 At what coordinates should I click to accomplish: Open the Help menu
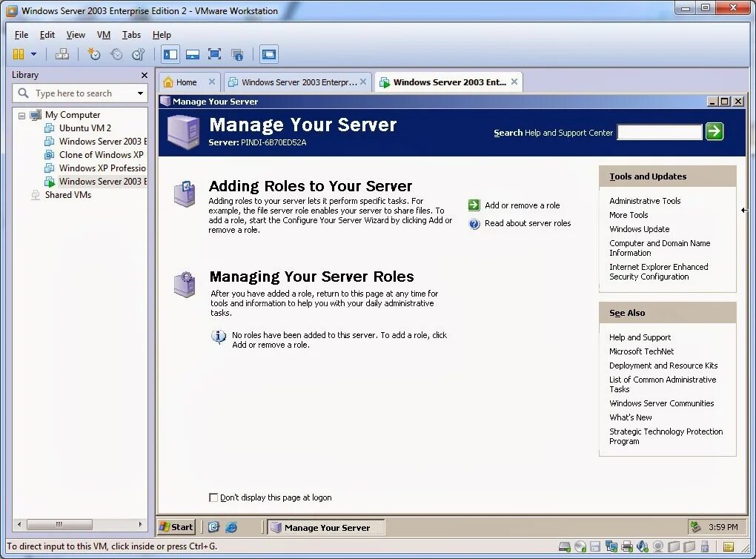point(162,35)
